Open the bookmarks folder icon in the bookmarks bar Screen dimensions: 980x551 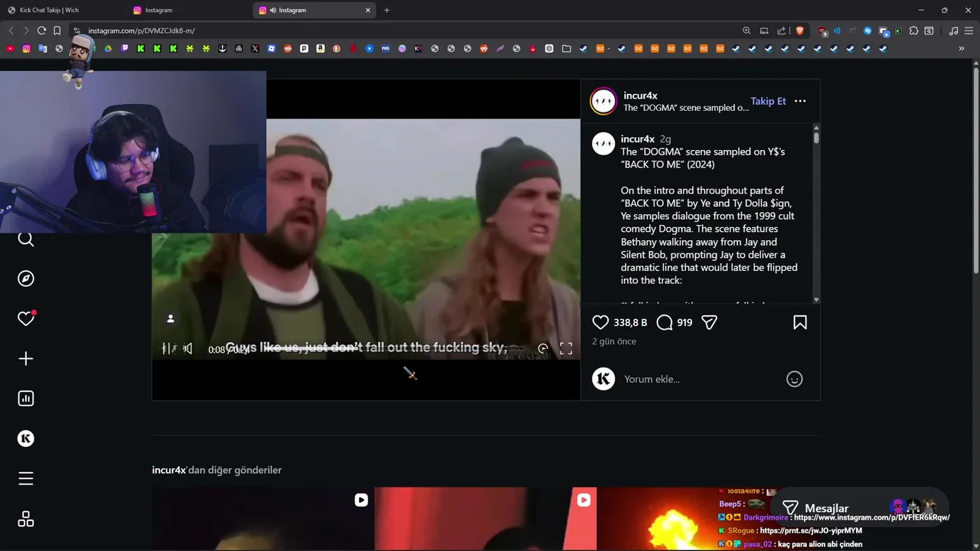(566, 48)
